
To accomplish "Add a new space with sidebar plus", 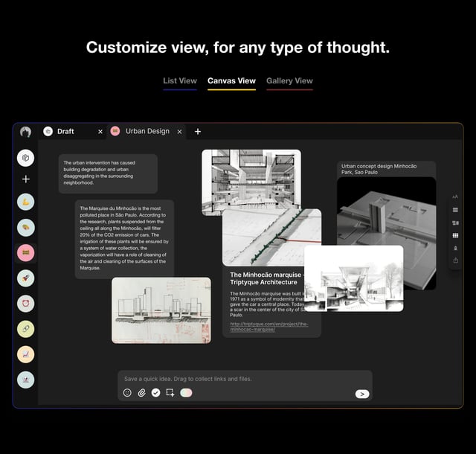I will [x=26, y=179].
